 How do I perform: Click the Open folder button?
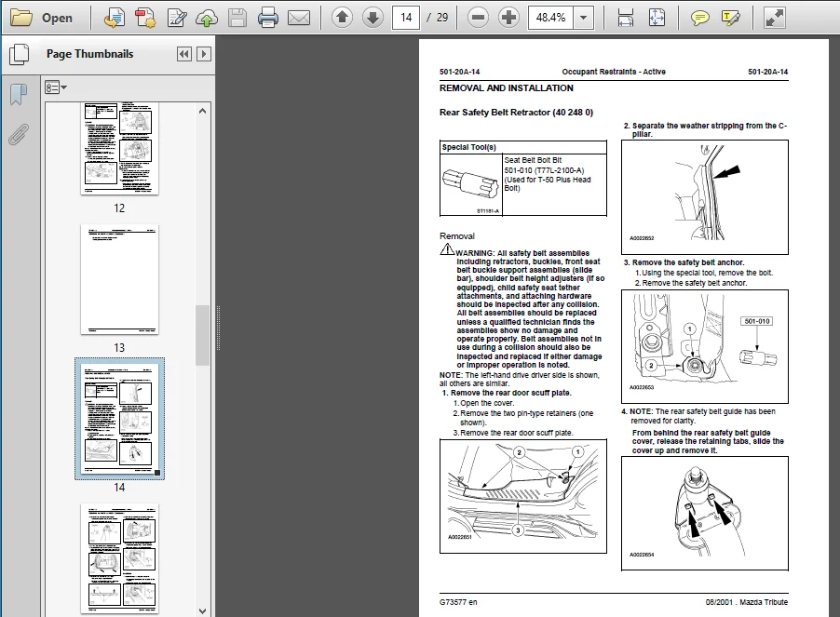(42, 18)
